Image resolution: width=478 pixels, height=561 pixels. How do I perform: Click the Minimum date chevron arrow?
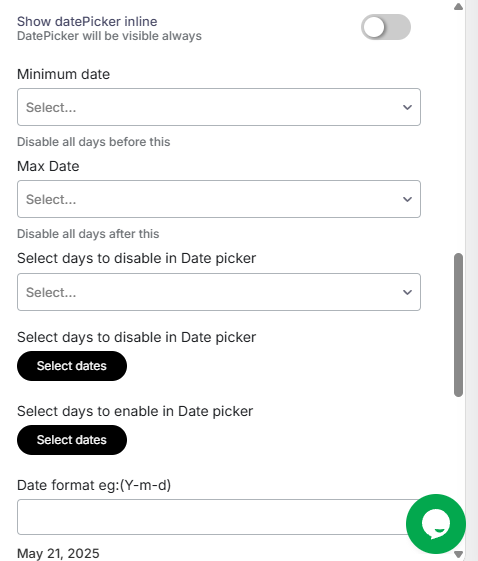407,107
